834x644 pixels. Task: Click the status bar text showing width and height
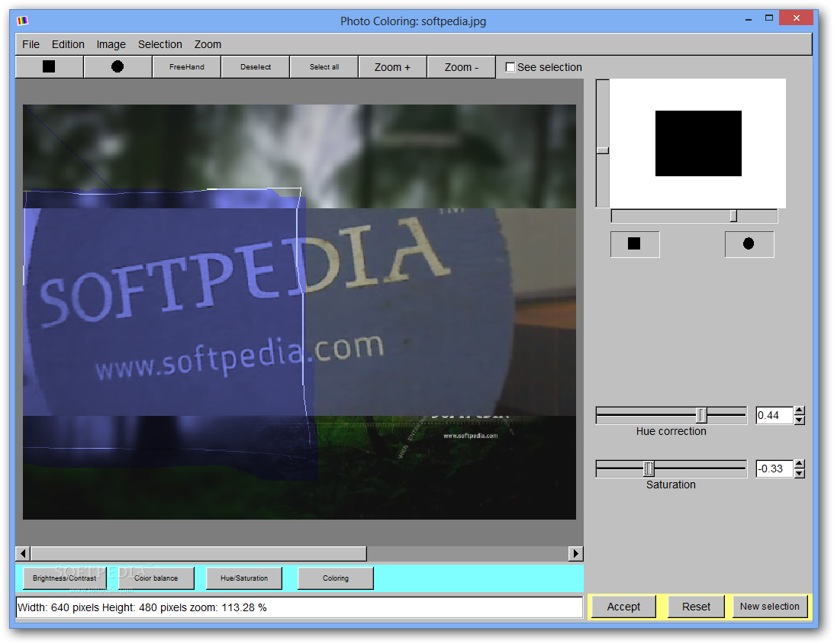click(142, 607)
